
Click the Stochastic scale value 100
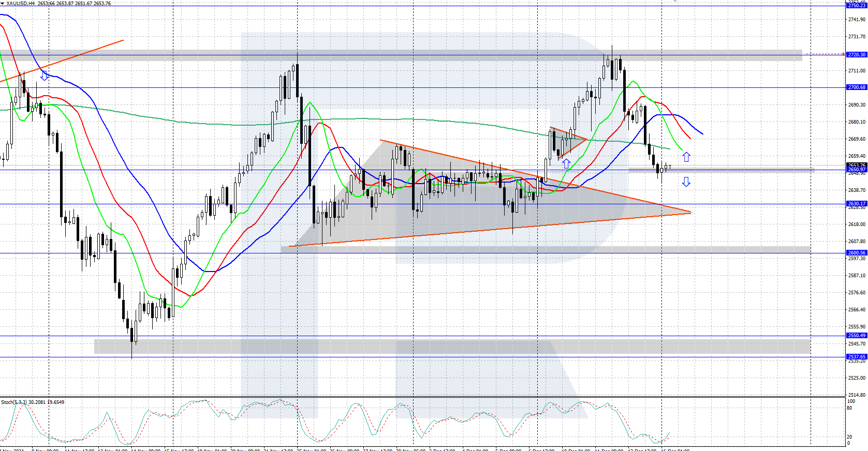point(851,401)
